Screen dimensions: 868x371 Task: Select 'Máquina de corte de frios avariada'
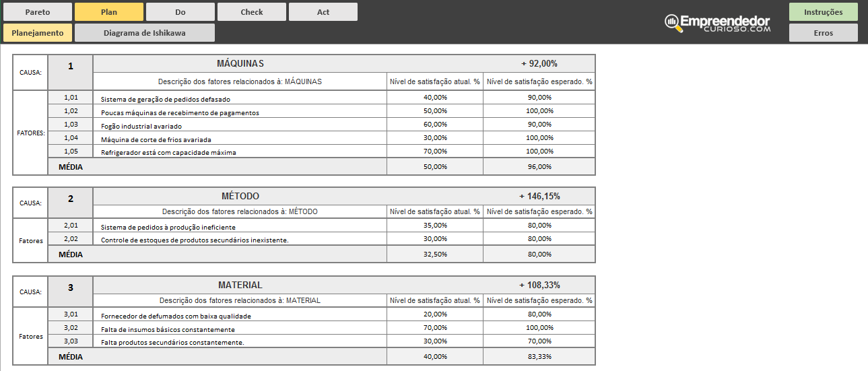(x=240, y=138)
